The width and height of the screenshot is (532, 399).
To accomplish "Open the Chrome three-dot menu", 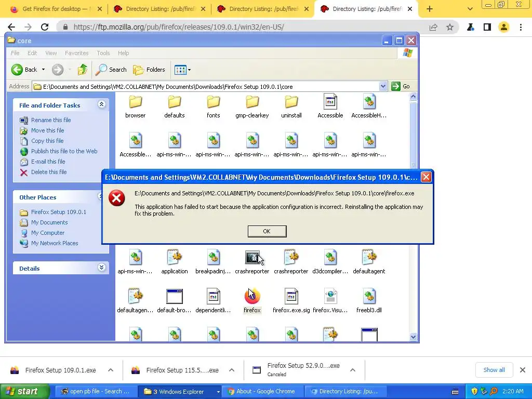I will click(521, 27).
